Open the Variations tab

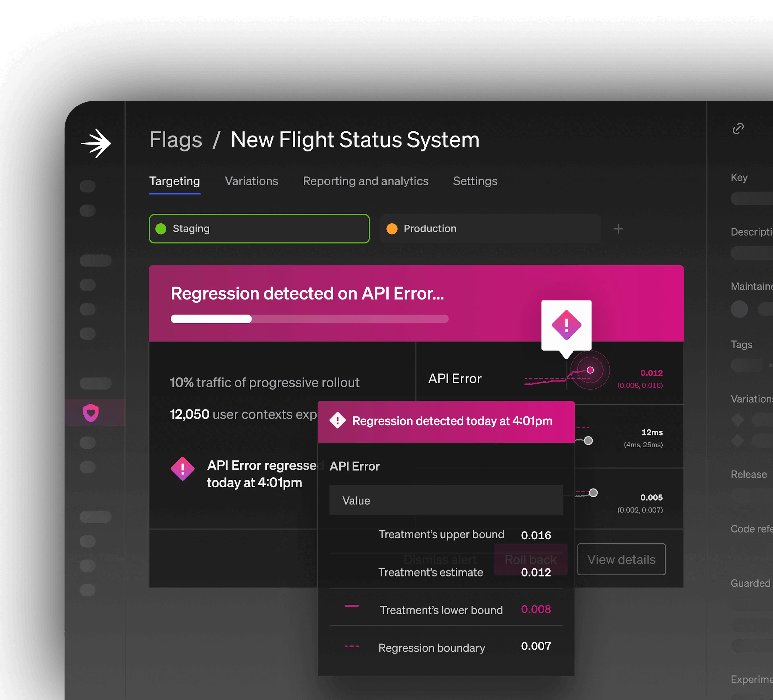pos(252,181)
